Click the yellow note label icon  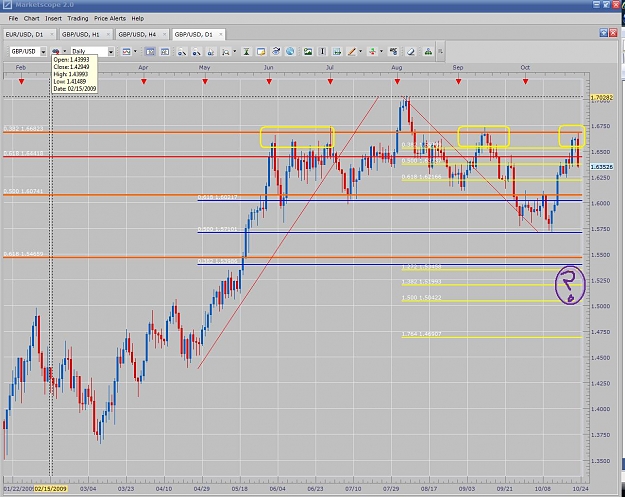[261, 51]
